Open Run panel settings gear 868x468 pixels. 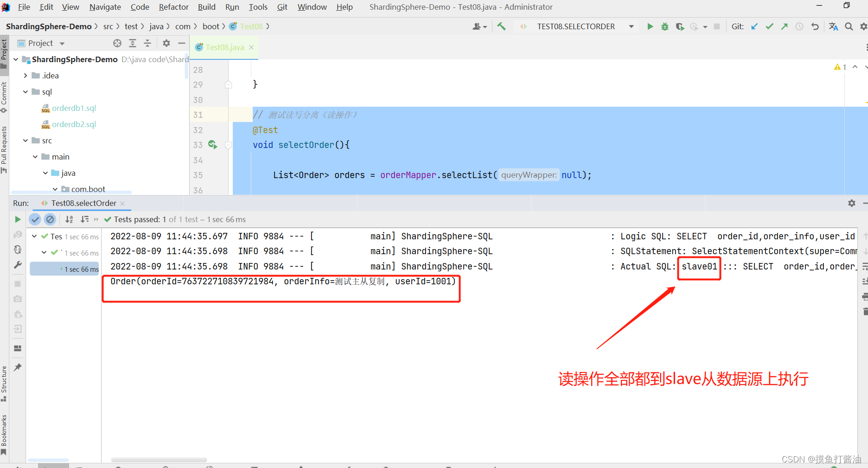click(852, 203)
